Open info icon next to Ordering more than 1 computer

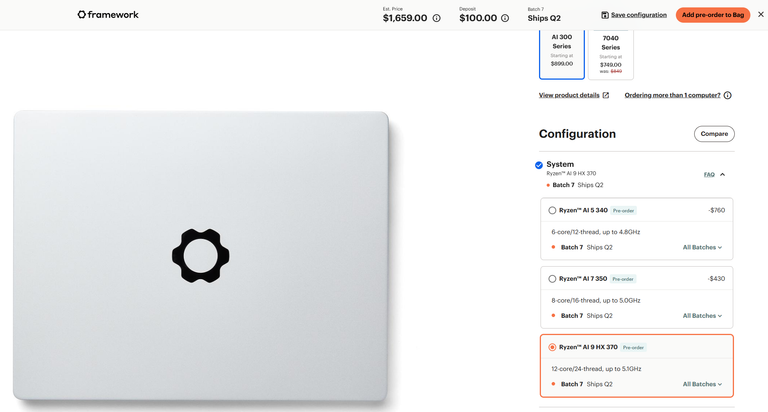tap(728, 95)
